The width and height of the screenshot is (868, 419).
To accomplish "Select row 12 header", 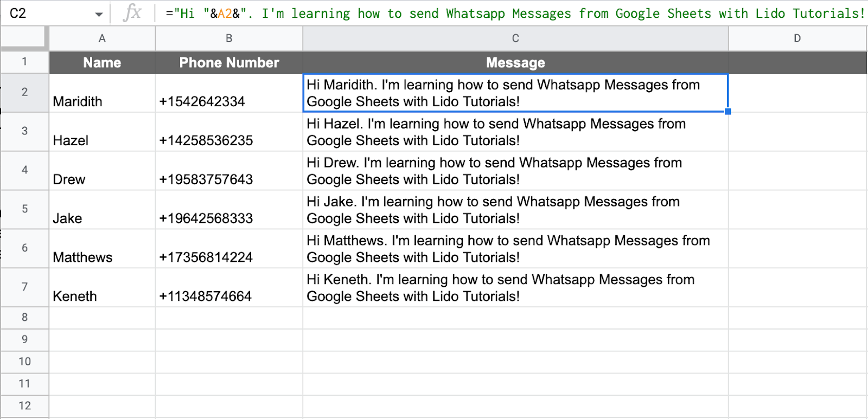I will point(24,406).
